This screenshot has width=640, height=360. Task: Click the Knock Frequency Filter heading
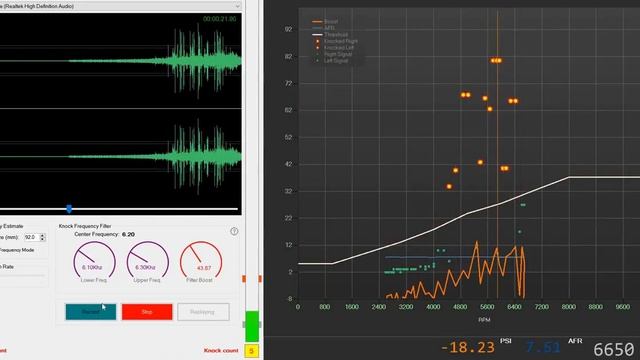pyautogui.click(x=85, y=226)
